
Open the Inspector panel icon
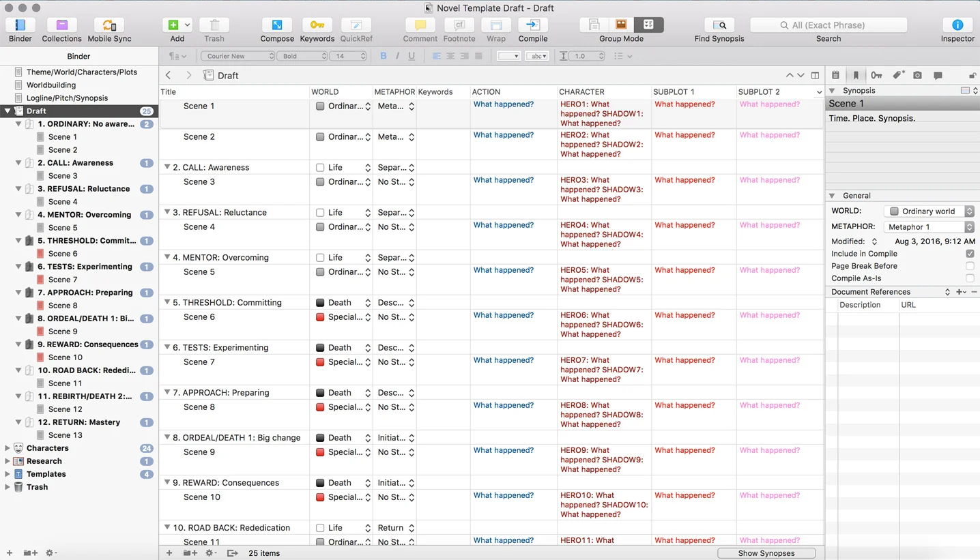pos(957,25)
